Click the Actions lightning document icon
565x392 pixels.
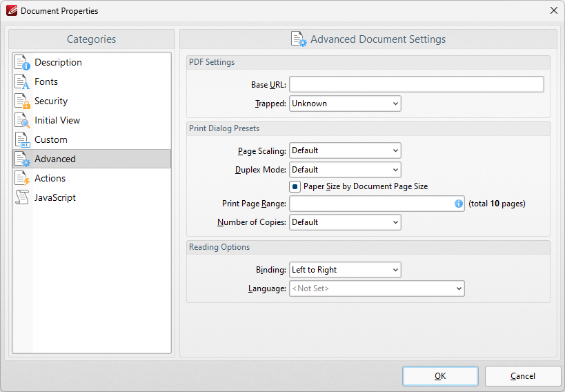click(x=22, y=178)
